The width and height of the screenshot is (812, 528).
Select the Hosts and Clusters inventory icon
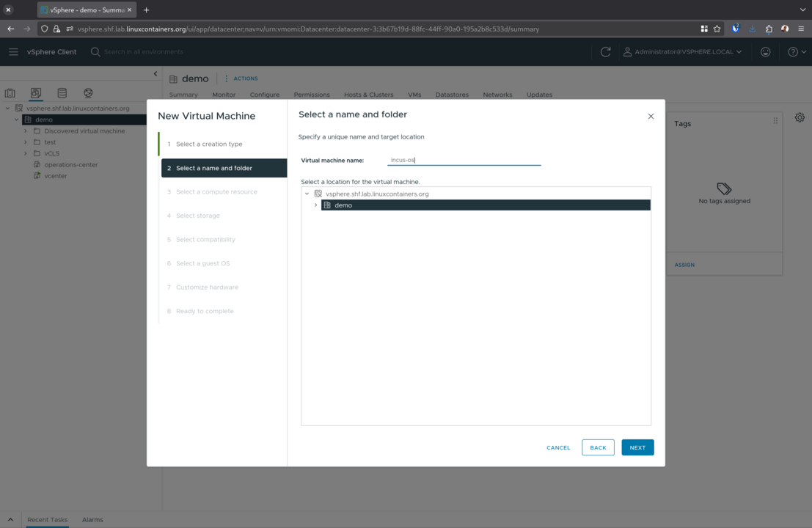10,92
